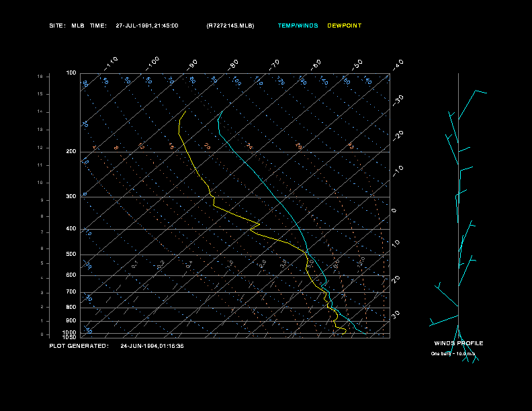Click the 400 pressure level label
The width and height of the screenshot is (532, 411).
[71, 228]
